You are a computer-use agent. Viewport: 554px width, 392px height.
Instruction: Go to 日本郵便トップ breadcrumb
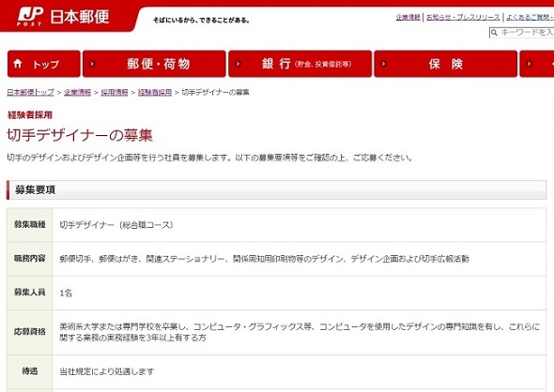coord(30,93)
